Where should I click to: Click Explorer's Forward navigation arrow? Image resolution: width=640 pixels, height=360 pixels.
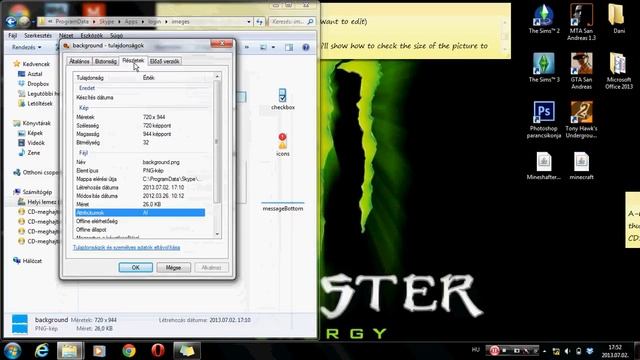point(24,22)
